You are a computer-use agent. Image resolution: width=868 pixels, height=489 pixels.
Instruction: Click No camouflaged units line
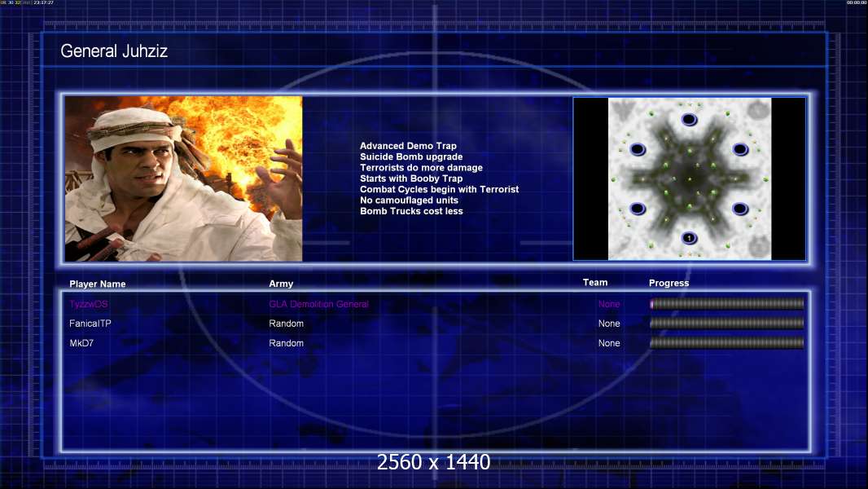[409, 200]
